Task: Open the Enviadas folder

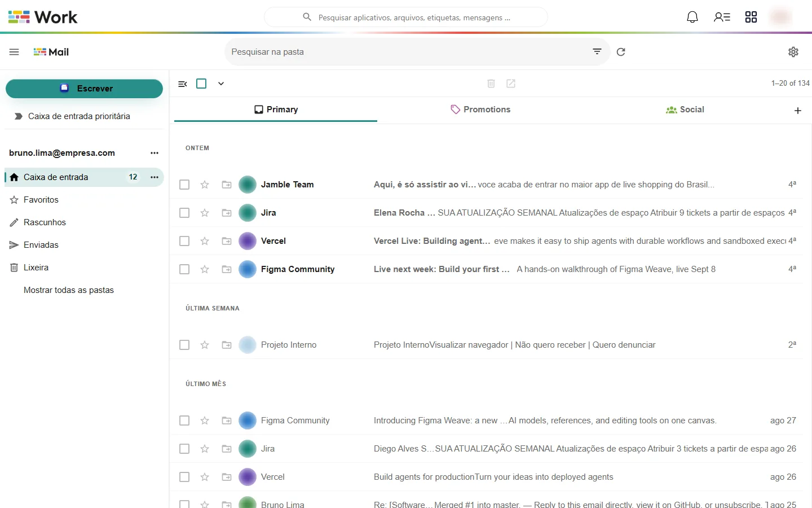Action: [84, 245]
